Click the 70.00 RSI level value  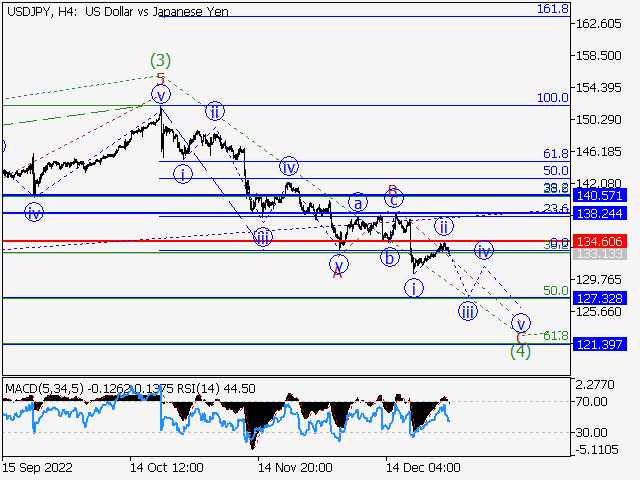tap(591, 402)
